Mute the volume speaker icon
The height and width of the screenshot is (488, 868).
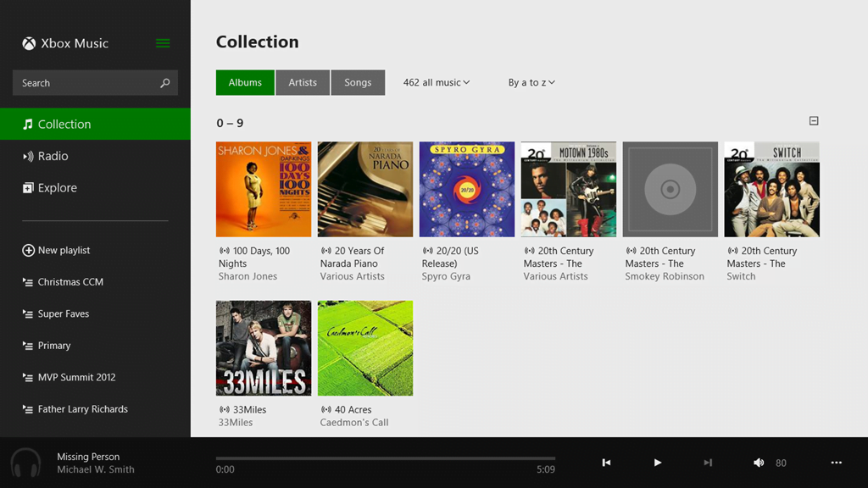759,463
